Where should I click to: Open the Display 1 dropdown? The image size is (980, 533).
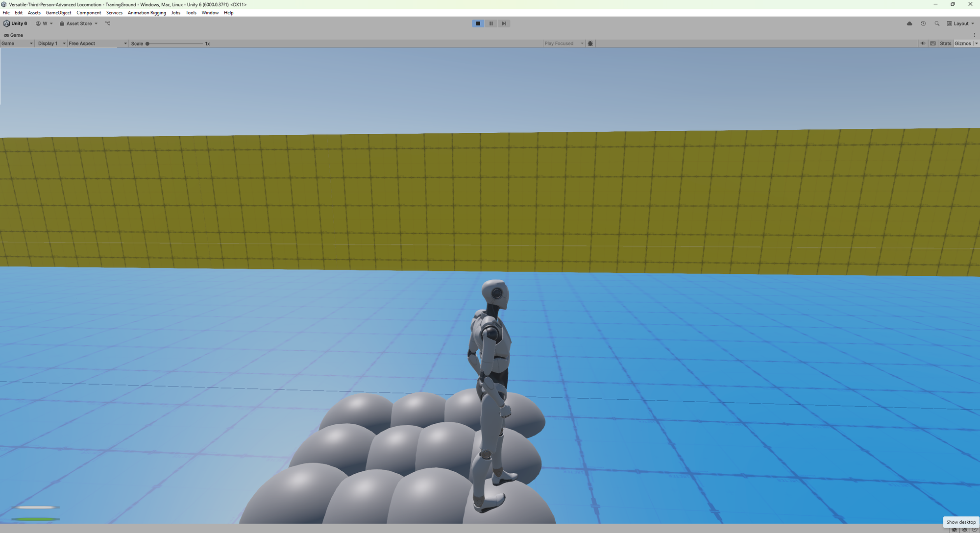click(x=51, y=44)
